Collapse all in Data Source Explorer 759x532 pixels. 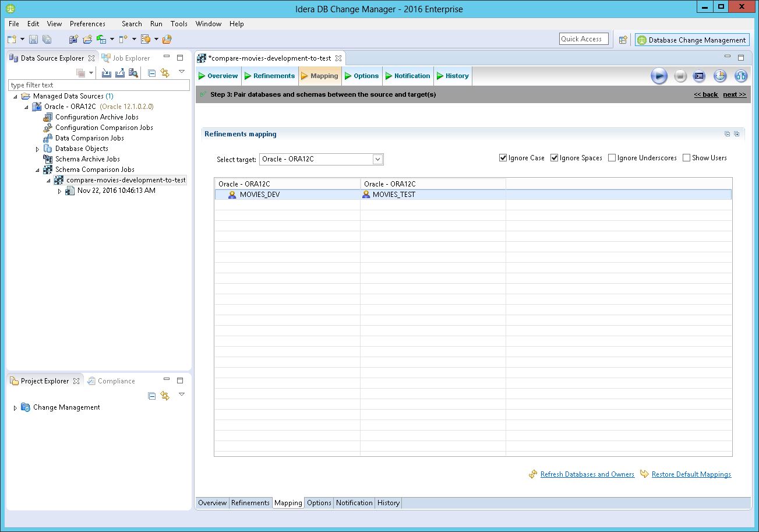pyautogui.click(x=151, y=73)
